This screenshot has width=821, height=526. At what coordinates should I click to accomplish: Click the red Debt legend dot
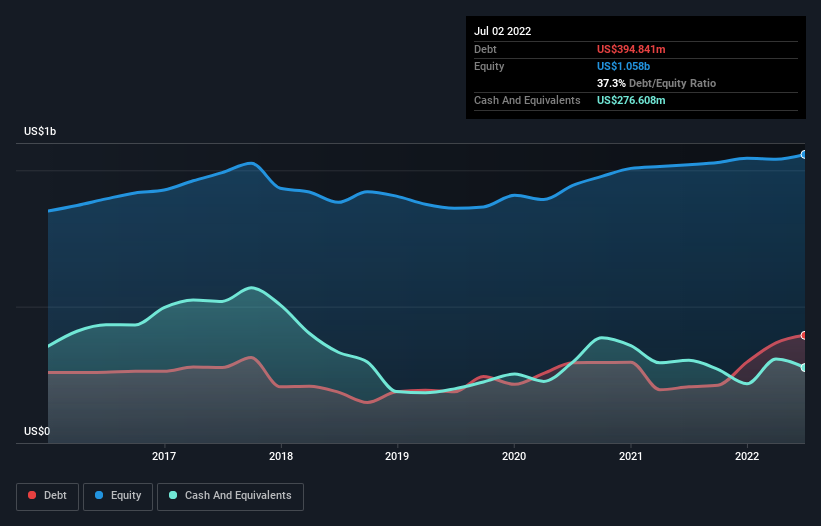point(32,495)
